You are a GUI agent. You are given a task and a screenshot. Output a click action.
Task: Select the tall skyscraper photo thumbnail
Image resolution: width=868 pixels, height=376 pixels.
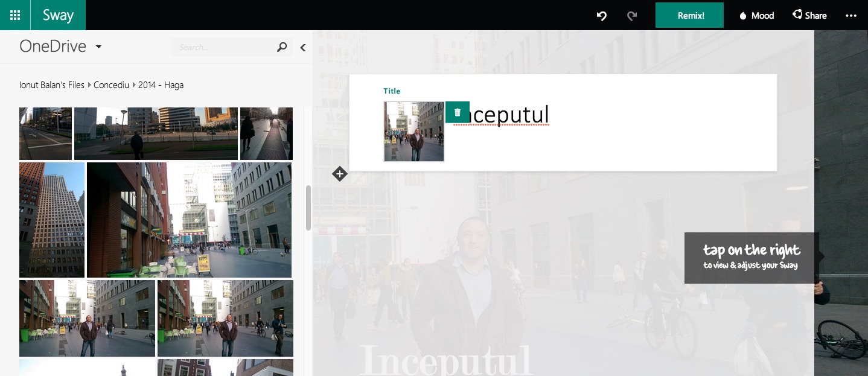52,220
